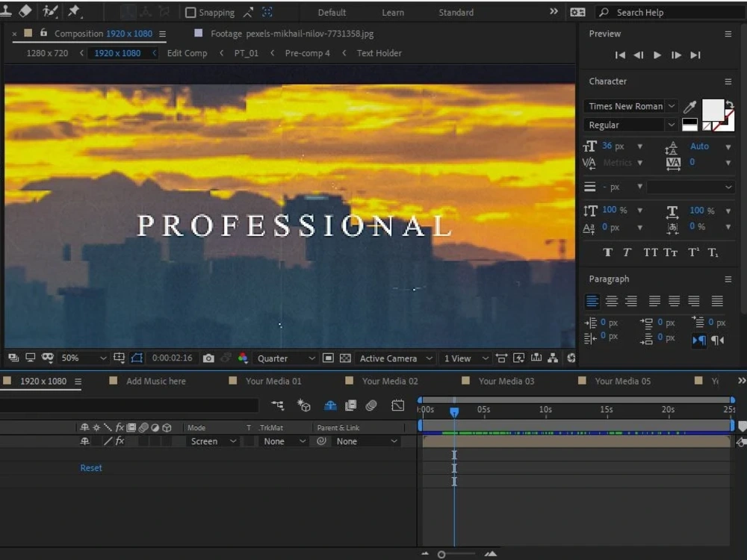
Task: Jump to last frame in Preview
Action: pyautogui.click(x=695, y=55)
